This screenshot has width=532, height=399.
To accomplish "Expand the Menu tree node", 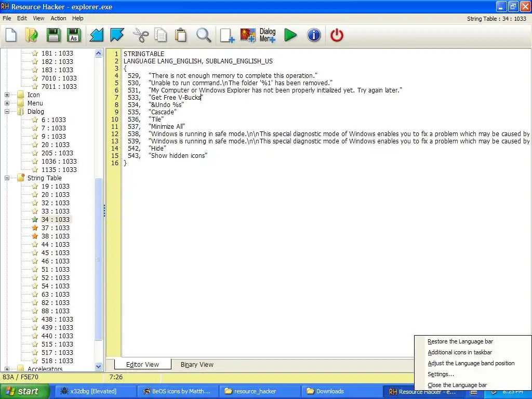I will 7,103.
